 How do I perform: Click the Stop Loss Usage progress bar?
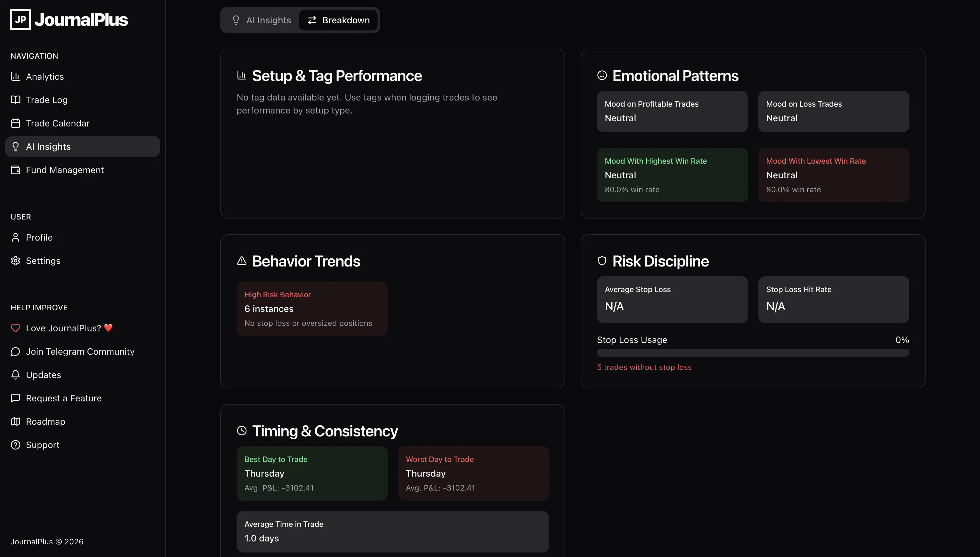click(x=753, y=353)
